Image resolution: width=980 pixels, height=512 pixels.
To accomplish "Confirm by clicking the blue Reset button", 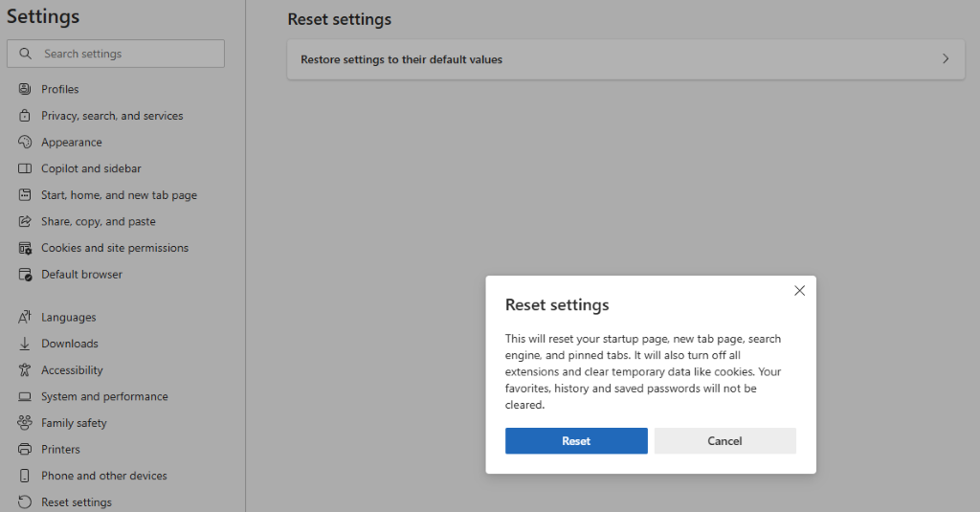I will tap(576, 441).
